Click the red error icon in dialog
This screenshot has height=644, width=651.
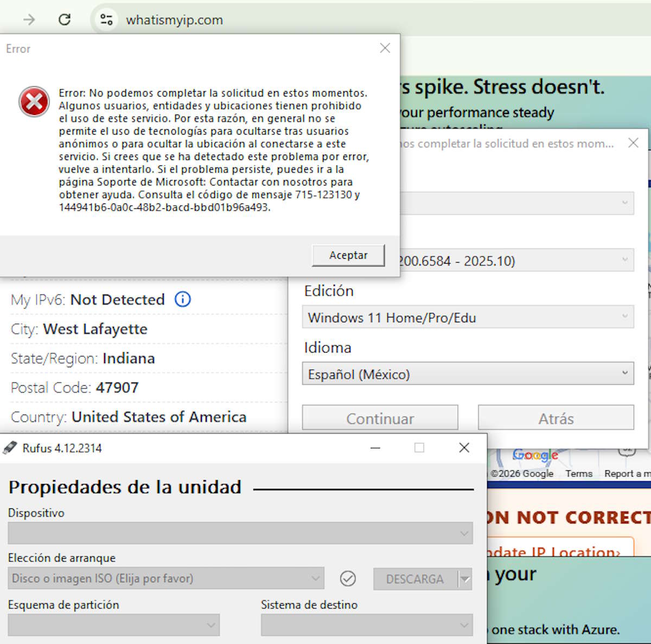[34, 101]
